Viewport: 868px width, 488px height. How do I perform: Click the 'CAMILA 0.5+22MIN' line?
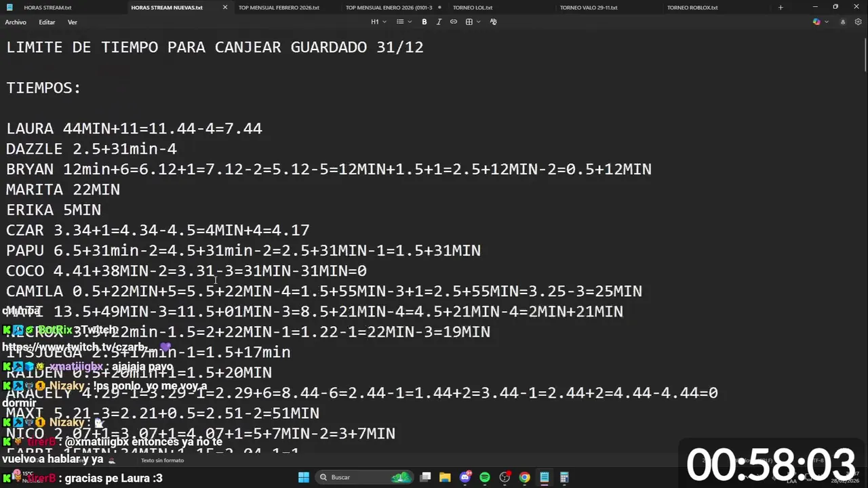tap(324, 291)
